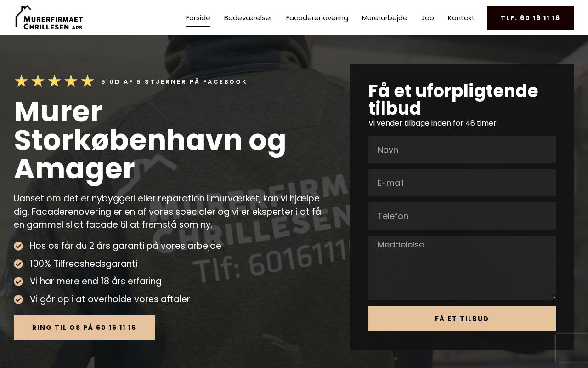The height and width of the screenshot is (368, 588).
Task: Click Ring til os på 60 16 11 16
Action: [84, 328]
